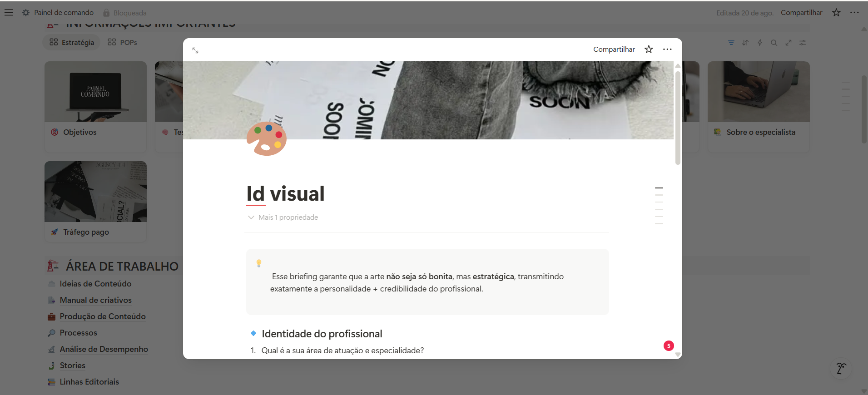Click the Editada 20 de ago. label
The height and width of the screenshot is (395, 868).
[x=744, y=13]
